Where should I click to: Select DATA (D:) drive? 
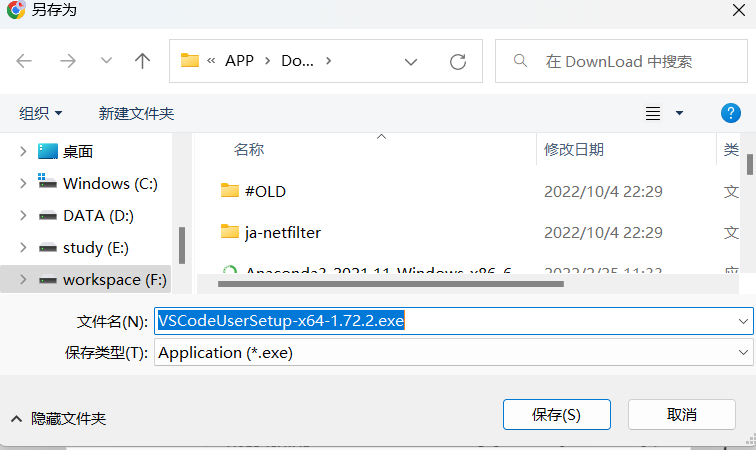pos(98,216)
